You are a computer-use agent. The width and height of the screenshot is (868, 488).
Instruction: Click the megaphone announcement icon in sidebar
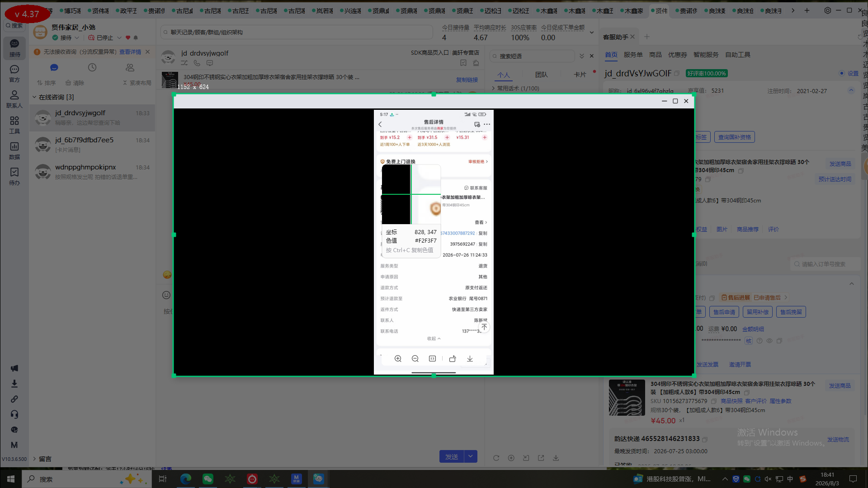(x=14, y=368)
